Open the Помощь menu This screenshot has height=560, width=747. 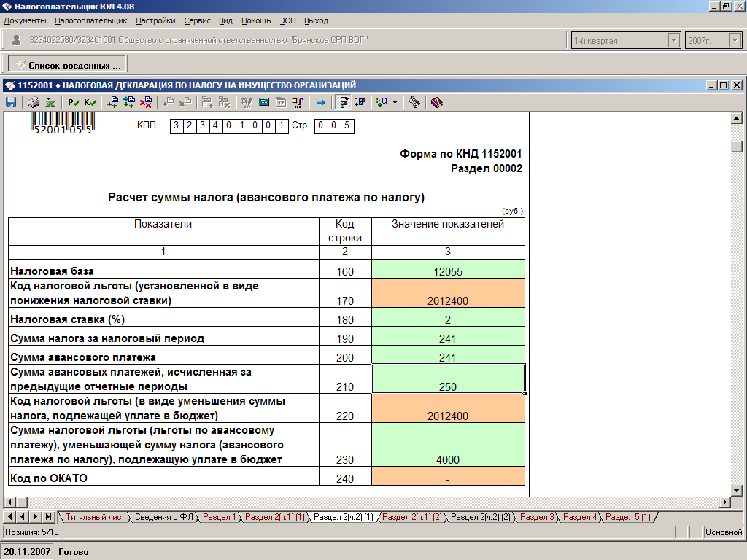click(x=256, y=20)
